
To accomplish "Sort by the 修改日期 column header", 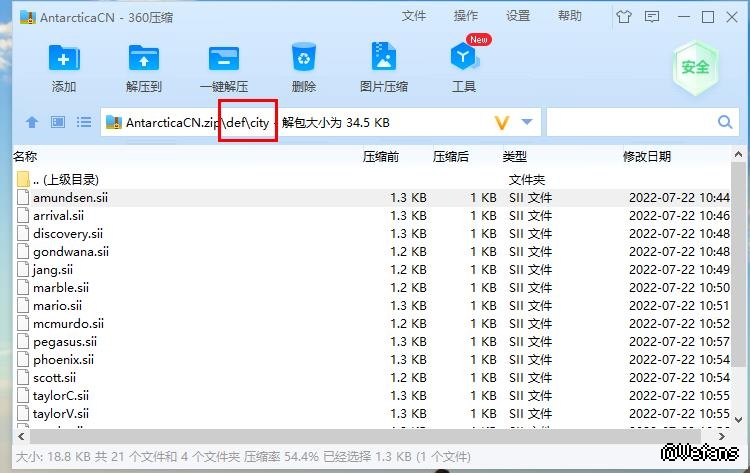I will 647,156.
